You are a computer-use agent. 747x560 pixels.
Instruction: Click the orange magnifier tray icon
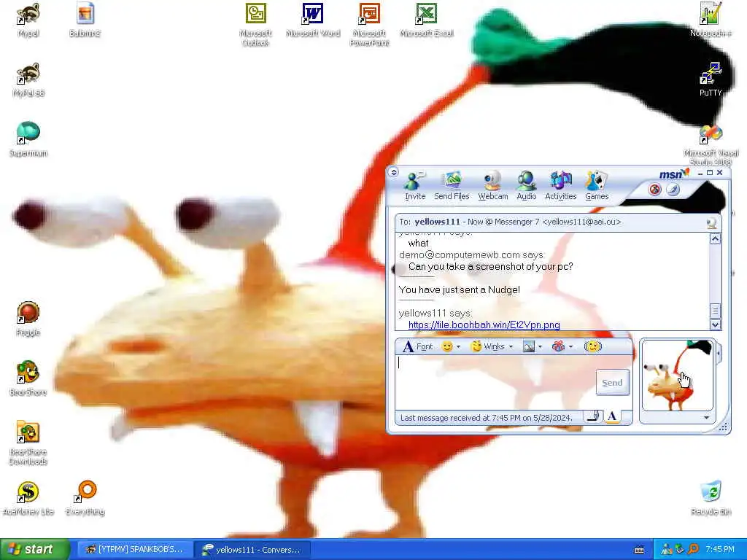693,550
